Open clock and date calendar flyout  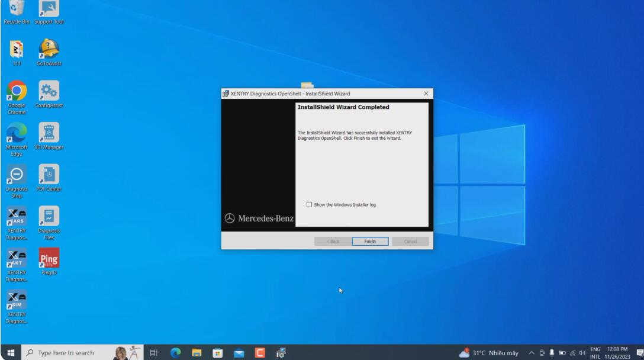pyautogui.click(x=617, y=353)
